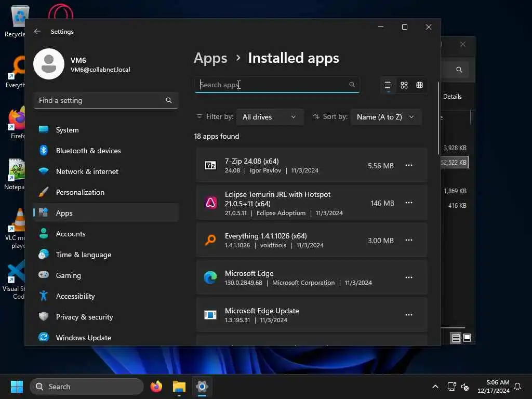Select details view icon in background window

pos(456,338)
